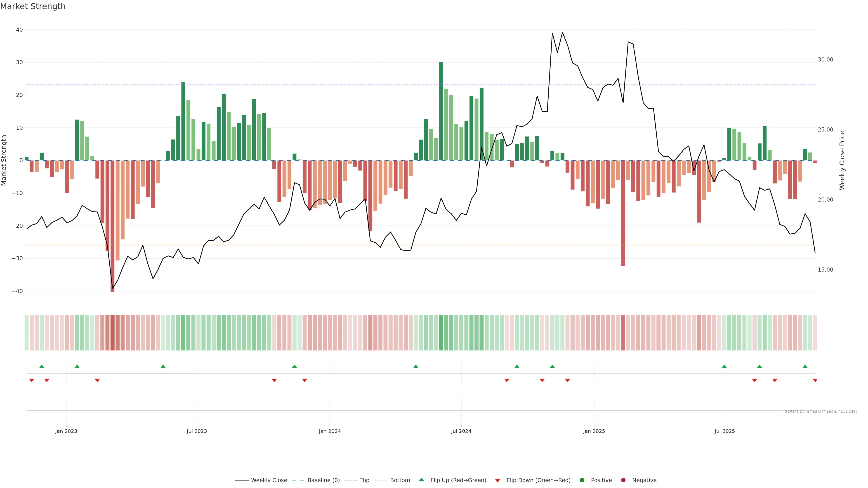Click the red Negative legend dot
This screenshot has height=488, width=868.
pos(623,480)
